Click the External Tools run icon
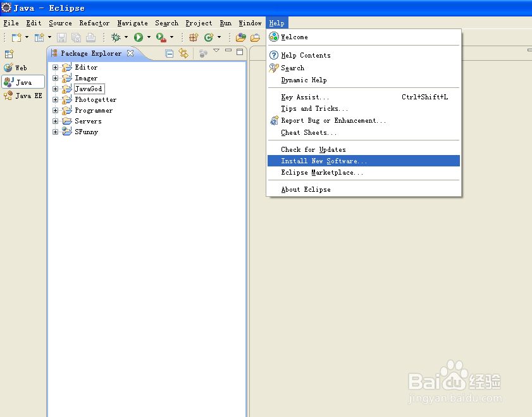532x417 pixels. click(161, 37)
